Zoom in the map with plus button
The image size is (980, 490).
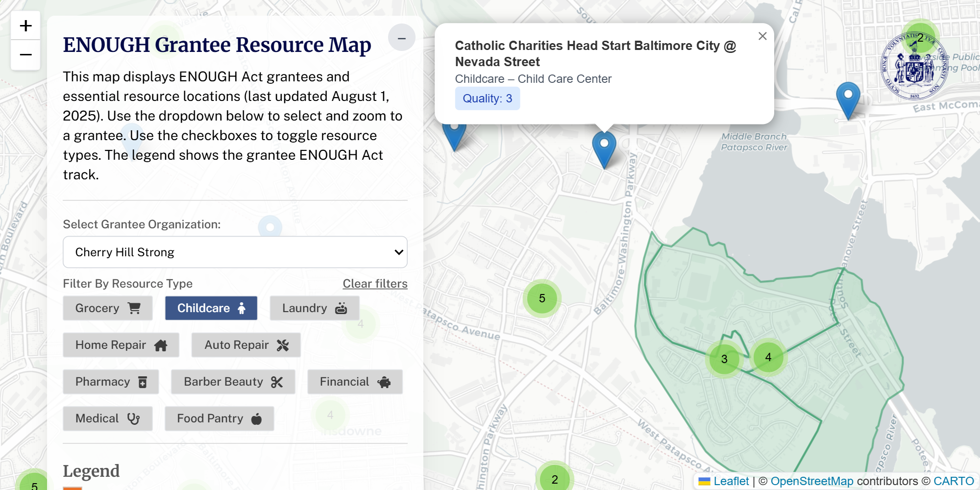[x=25, y=25]
